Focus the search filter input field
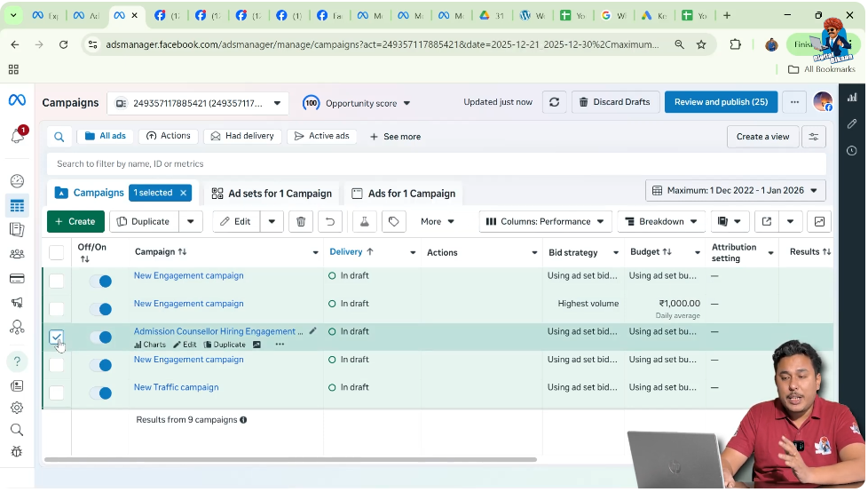The width and height of the screenshot is (868, 492). point(436,164)
